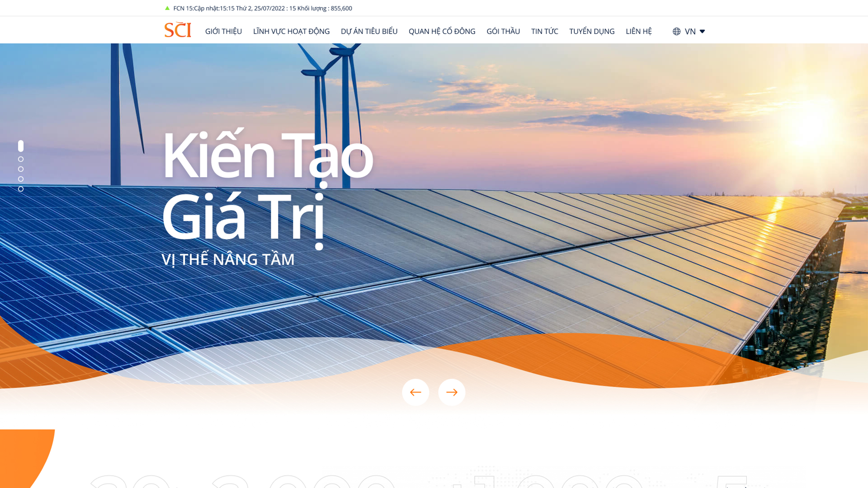Go to GÓI THẦU page
Viewport: 868px width, 488px height.
click(503, 31)
